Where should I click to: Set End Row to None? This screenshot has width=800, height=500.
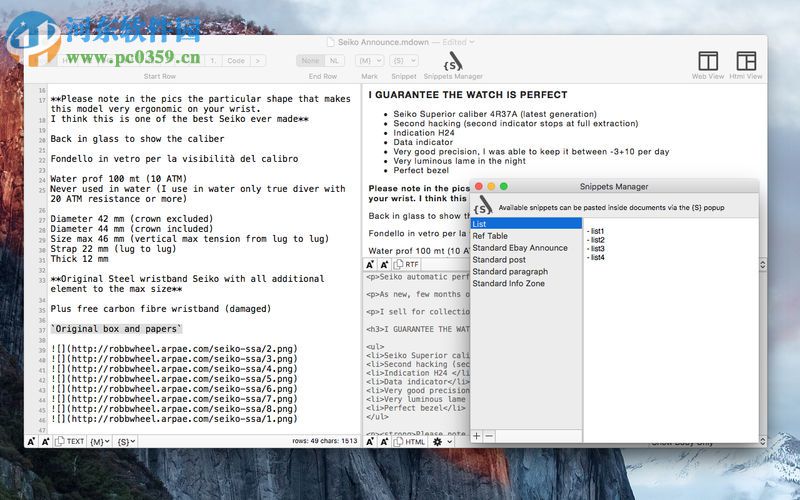click(310, 61)
